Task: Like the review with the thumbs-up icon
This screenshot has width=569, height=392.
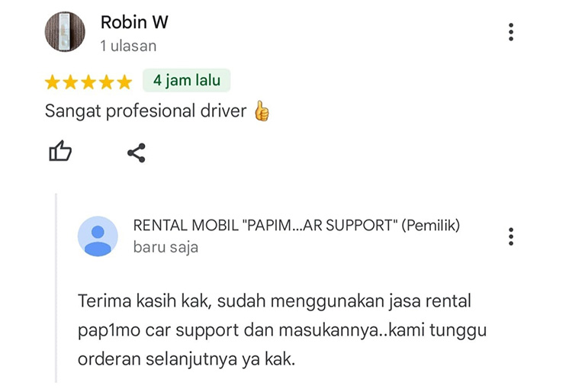Action: [x=60, y=151]
